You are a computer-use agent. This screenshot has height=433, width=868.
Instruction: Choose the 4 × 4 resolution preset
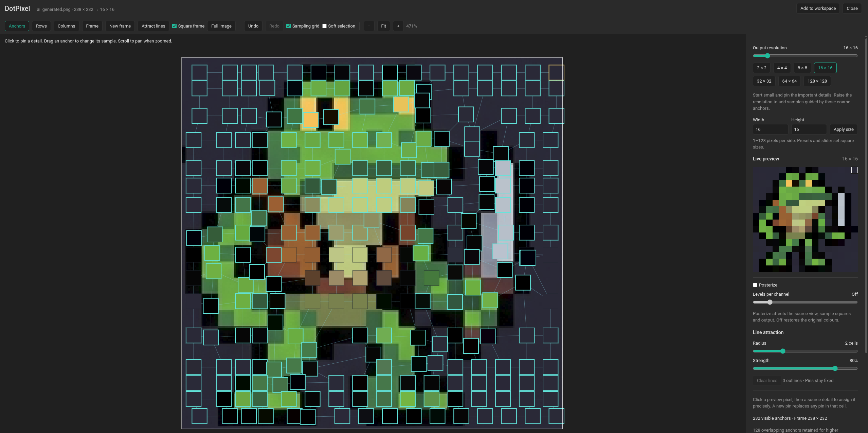[x=782, y=68]
